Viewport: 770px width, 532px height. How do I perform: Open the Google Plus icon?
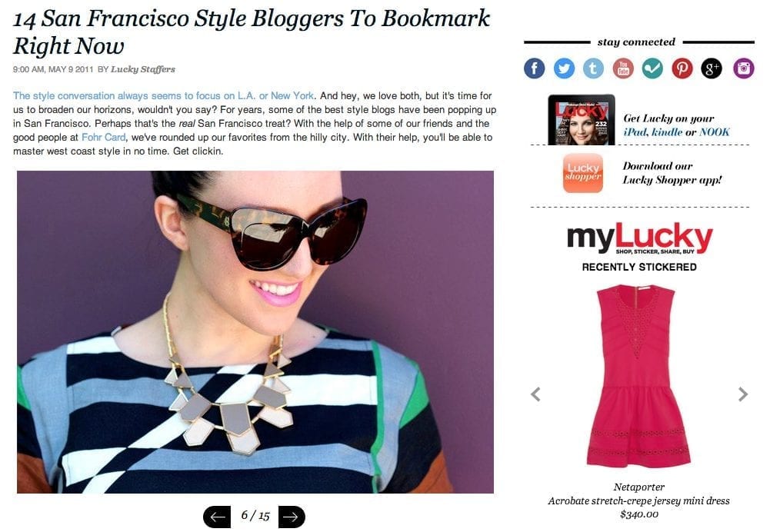tap(712, 68)
